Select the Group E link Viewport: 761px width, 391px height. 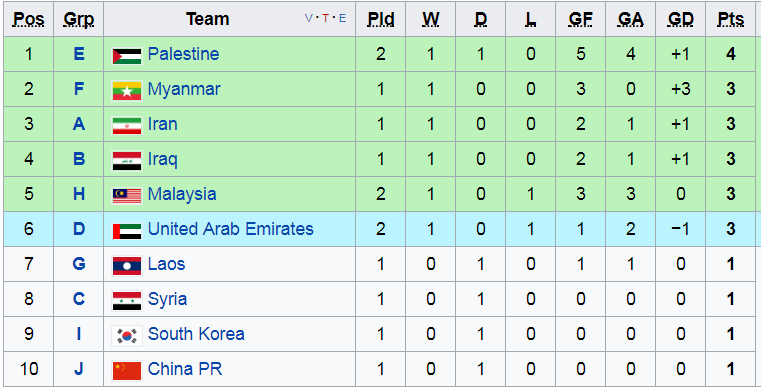(x=79, y=54)
